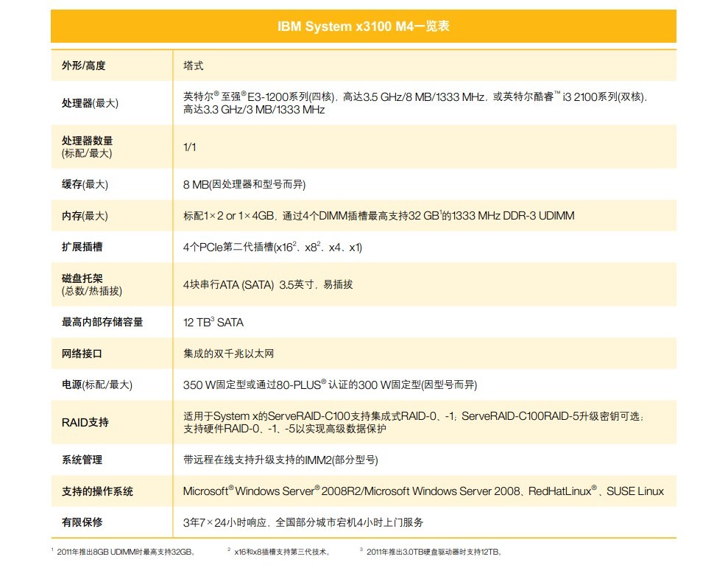Click the '4个PCIe第二代插槽' value

[272, 247]
